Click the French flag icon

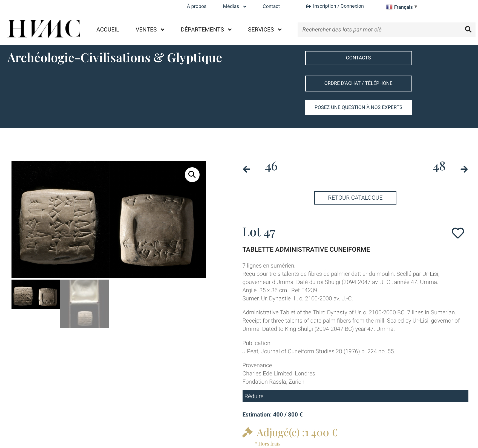(x=389, y=7)
